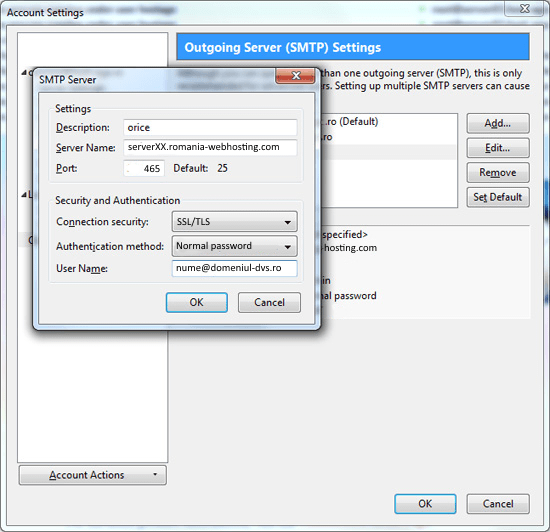Select the (Default) server in list
550x532 pixels.
[x=388, y=122]
